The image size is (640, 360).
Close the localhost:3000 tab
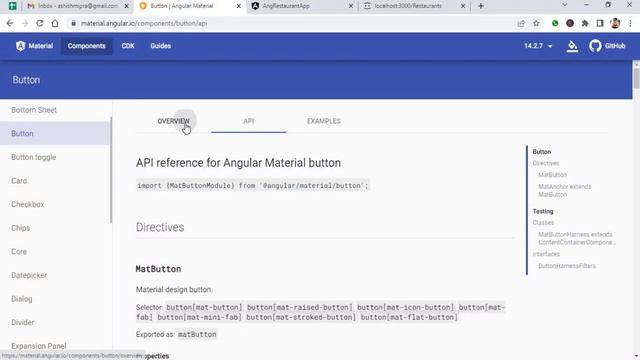(x=463, y=6)
